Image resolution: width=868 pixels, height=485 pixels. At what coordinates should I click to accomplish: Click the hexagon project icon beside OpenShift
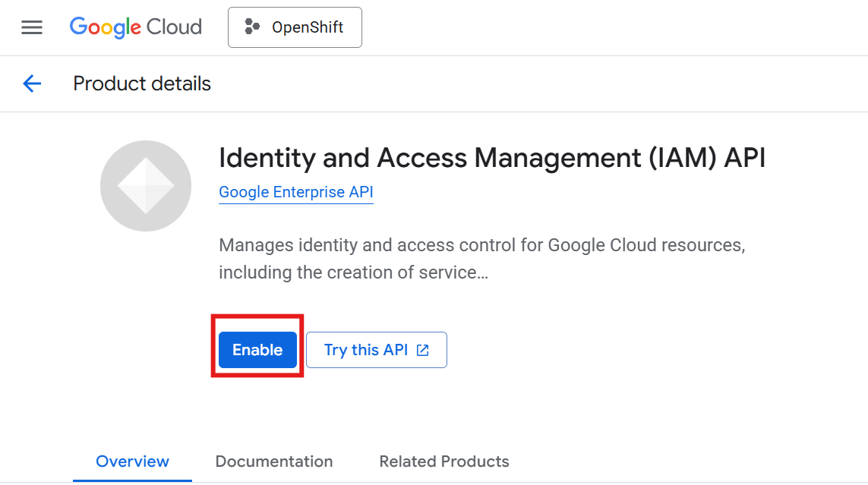[x=251, y=27]
